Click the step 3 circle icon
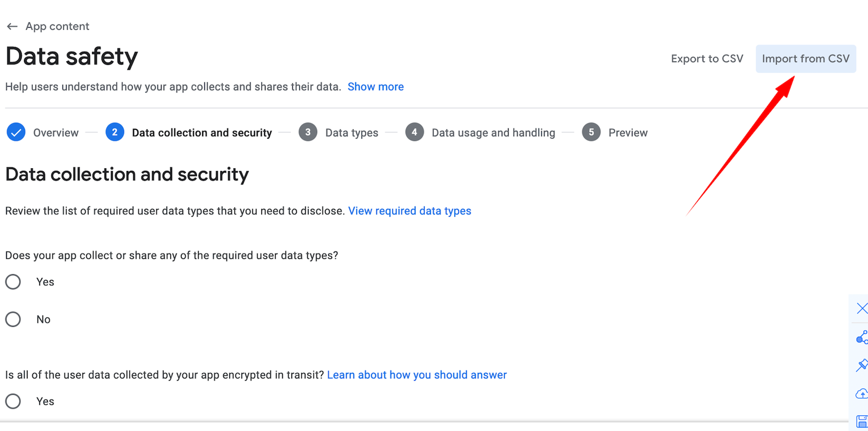 [x=308, y=132]
